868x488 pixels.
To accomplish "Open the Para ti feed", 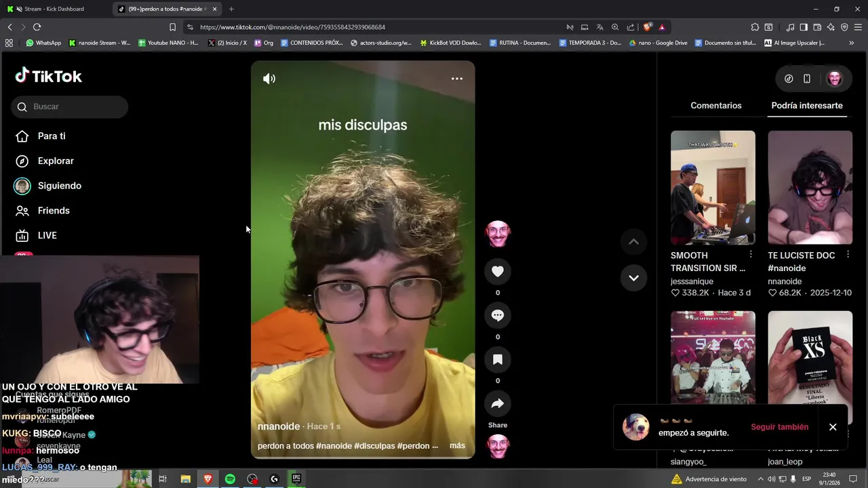I will point(41,136).
